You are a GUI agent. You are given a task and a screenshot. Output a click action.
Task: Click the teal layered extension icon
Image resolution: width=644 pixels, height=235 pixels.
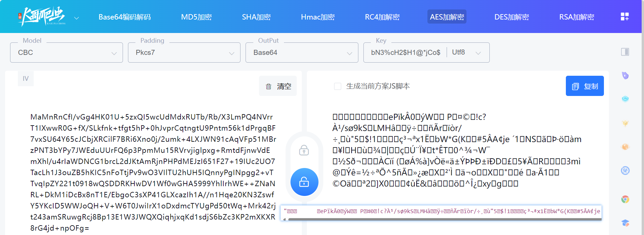625,99
